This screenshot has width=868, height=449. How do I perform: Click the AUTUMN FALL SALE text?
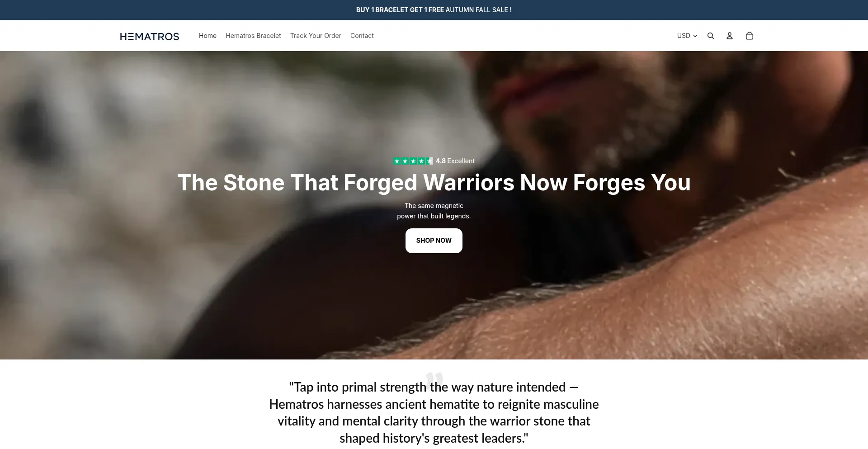479,10
